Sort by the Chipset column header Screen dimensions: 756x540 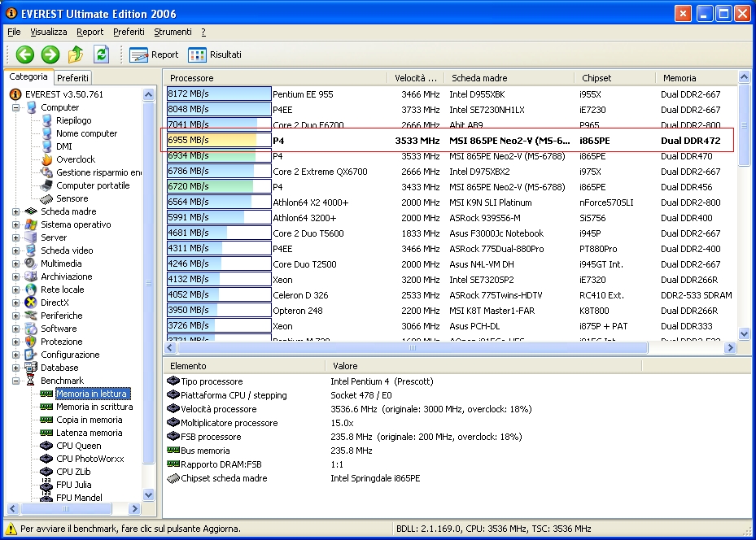614,78
